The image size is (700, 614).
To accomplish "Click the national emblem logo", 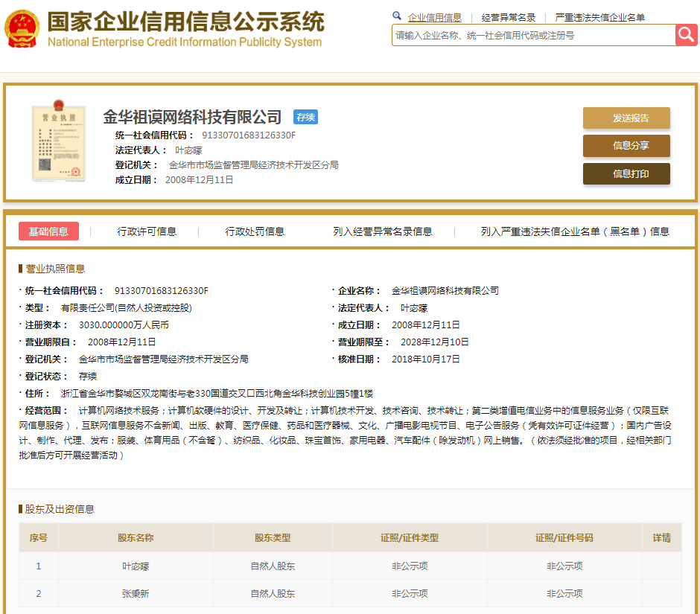I will pos(22,30).
